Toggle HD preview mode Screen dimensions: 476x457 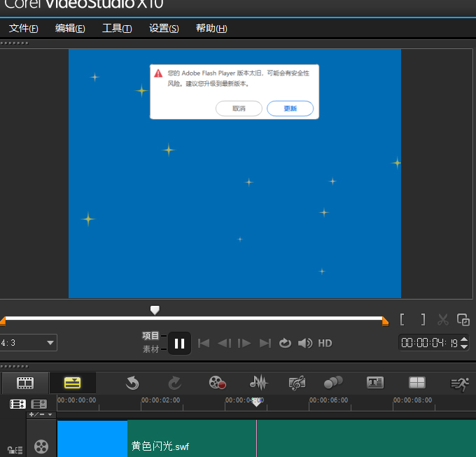325,343
